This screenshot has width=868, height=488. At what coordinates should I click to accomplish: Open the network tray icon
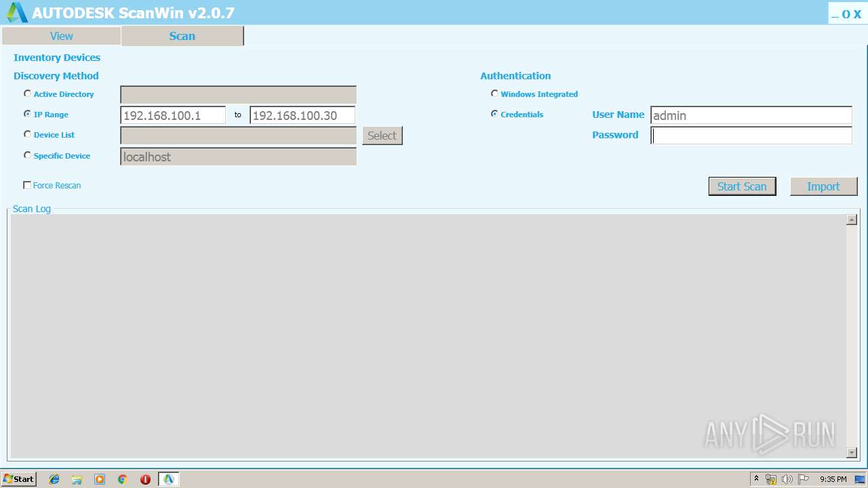(771, 479)
